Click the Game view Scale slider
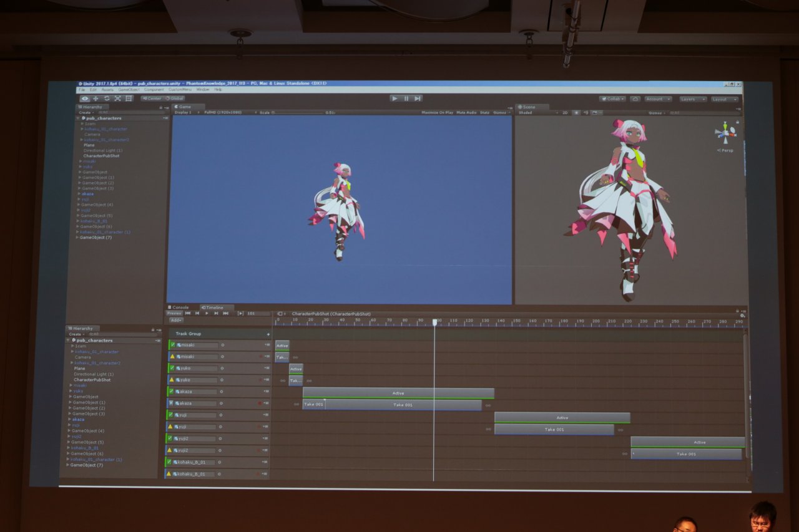799x532 pixels. 297,113
